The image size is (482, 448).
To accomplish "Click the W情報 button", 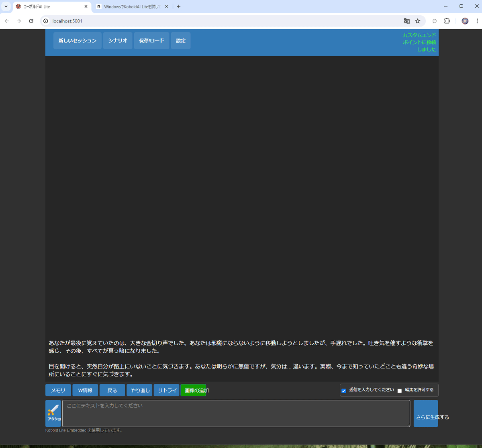I will 85,390.
